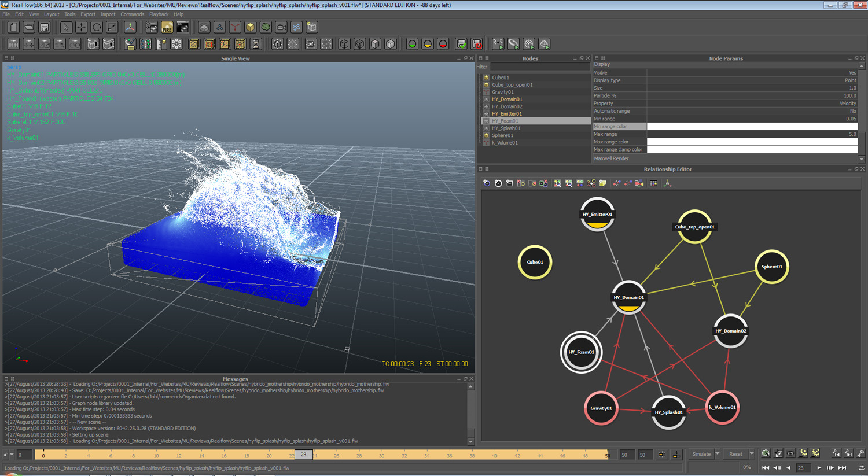Toggle the loop playback button
868x476 pixels.
coord(861,468)
